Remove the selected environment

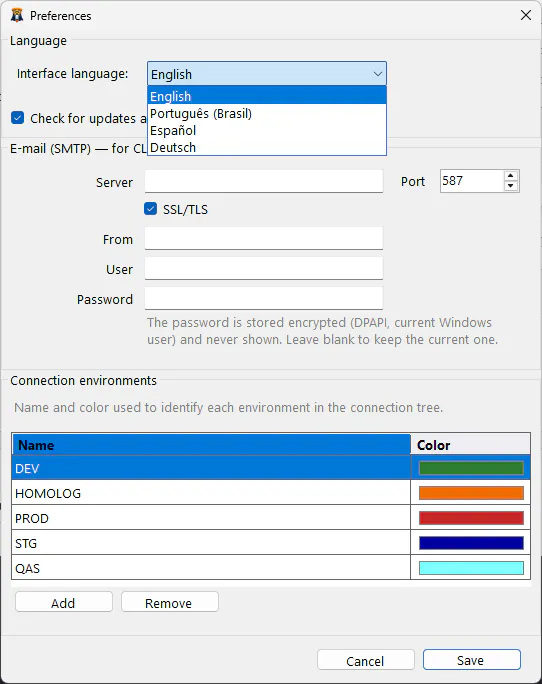coord(170,602)
